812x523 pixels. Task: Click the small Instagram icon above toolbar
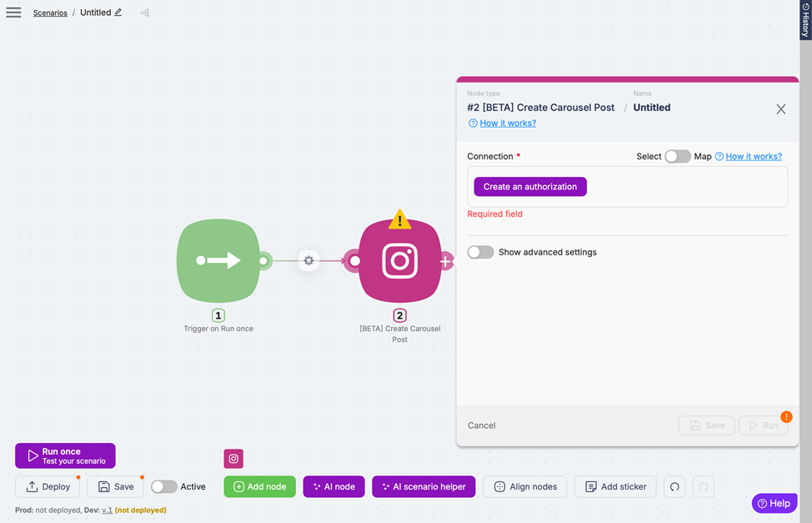233,459
